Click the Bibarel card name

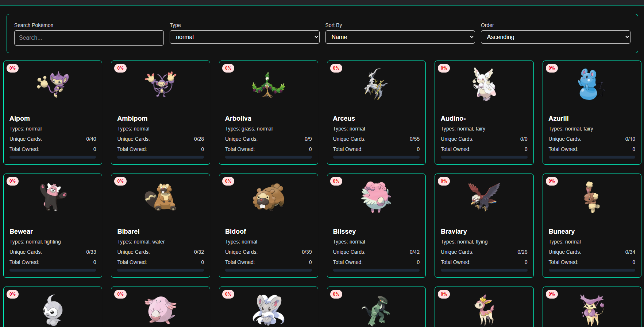pos(128,231)
